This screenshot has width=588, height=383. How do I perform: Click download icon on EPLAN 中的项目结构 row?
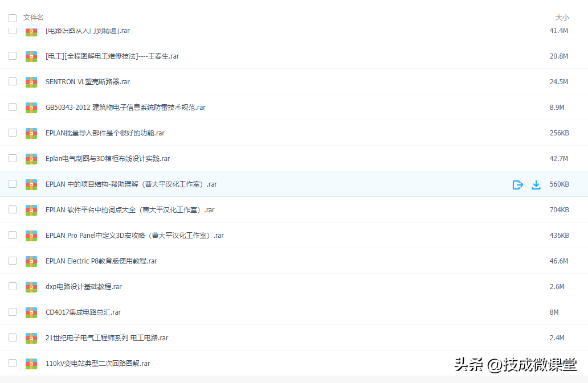(536, 184)
